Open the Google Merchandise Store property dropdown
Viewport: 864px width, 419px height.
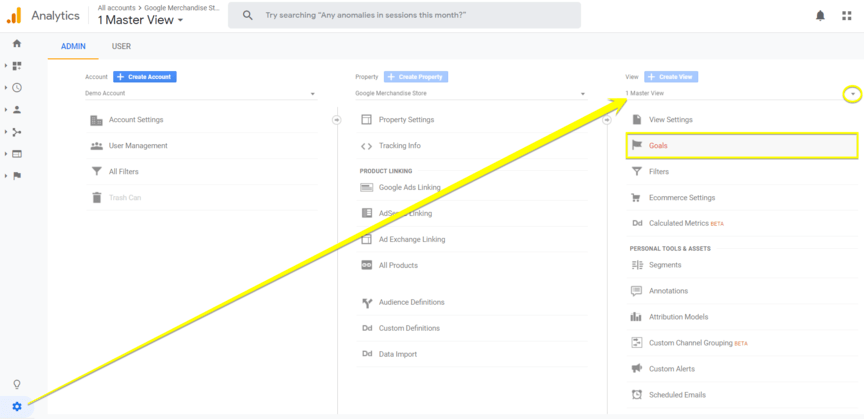(471, 93)
